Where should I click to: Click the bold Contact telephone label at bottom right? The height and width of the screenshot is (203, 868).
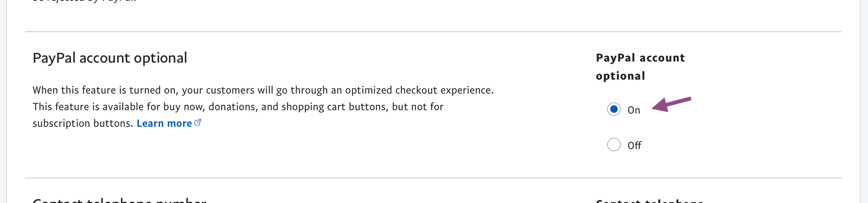pos(649,200)
